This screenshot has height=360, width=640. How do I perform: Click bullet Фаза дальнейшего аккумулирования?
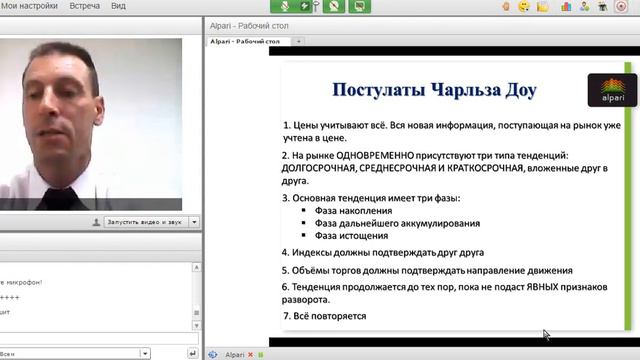tap(397, 223)
